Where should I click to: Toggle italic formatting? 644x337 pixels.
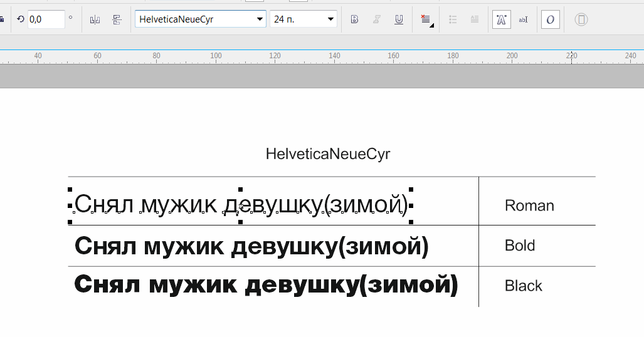click(x=377, y=19)
